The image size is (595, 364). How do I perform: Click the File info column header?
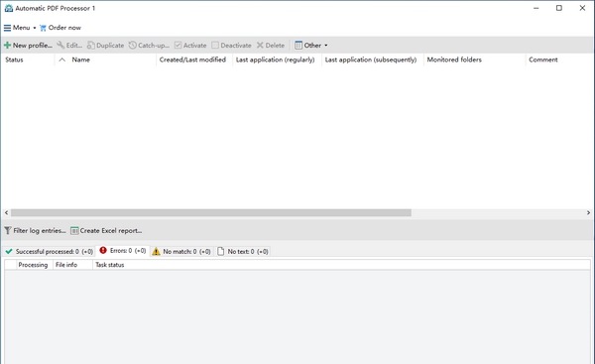coord(72,265)
